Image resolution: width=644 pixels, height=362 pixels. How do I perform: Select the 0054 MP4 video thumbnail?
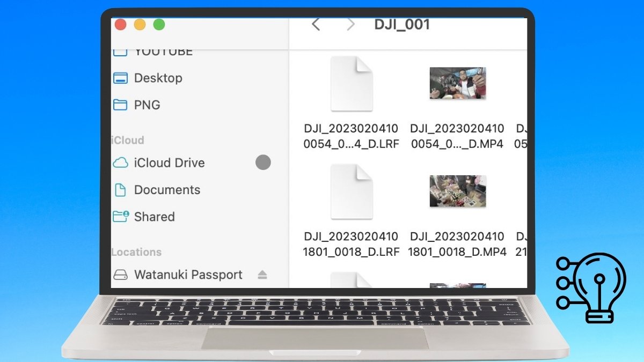click(458, 83)
